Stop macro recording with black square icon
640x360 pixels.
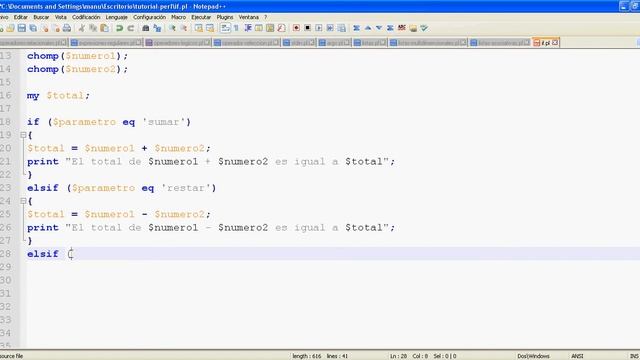308,28
